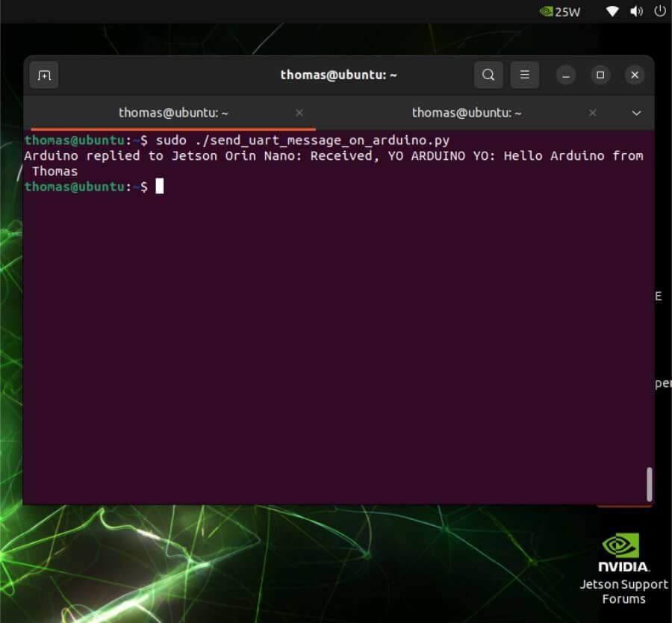Click the terminal vertical scrollbar handle
Viewport: 672px width, 623px height.
tap(649, 483)
